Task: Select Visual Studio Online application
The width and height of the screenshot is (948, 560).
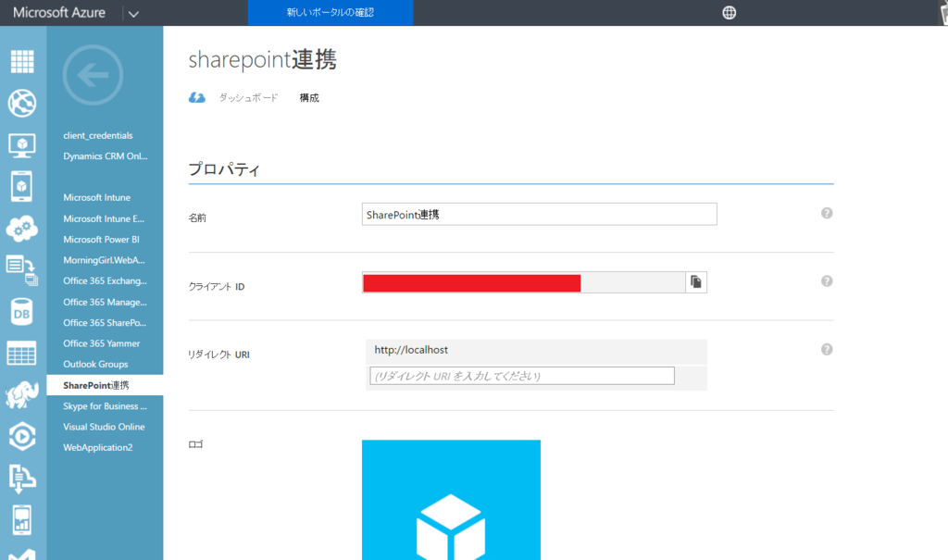Action: point(104,427)
